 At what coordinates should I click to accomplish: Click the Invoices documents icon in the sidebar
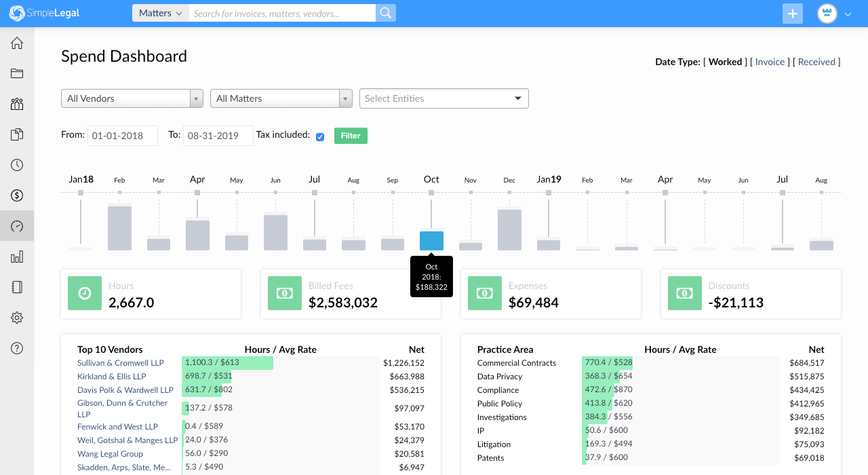(x=16, y=134)
